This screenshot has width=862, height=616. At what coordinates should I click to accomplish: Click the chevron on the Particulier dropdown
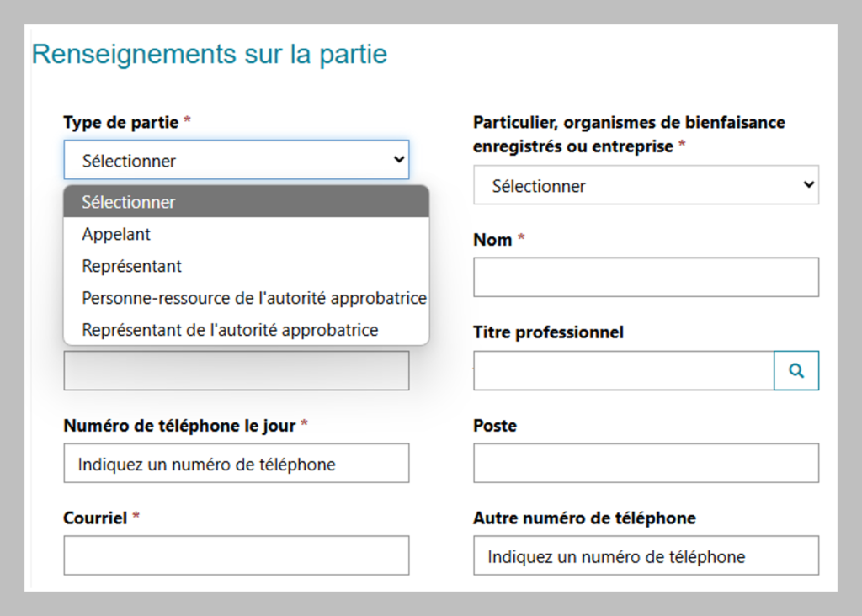[808, 185]
